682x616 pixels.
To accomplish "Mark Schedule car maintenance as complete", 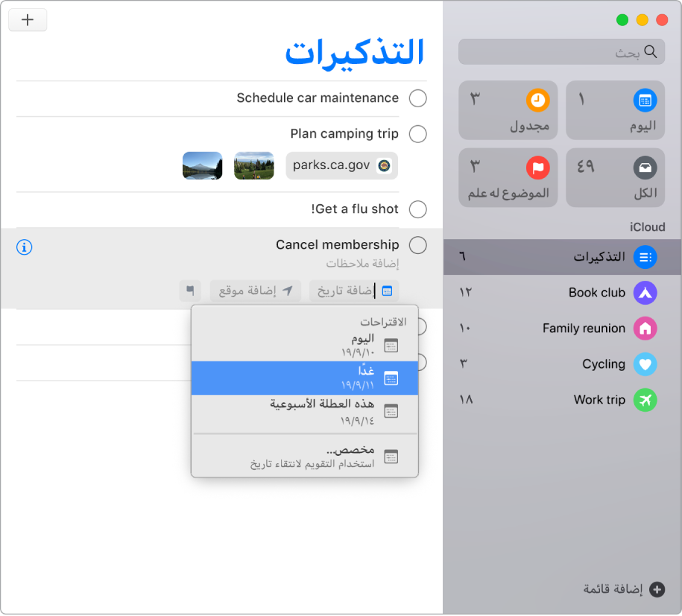I will pyautogui.click(x=417, y=98).
